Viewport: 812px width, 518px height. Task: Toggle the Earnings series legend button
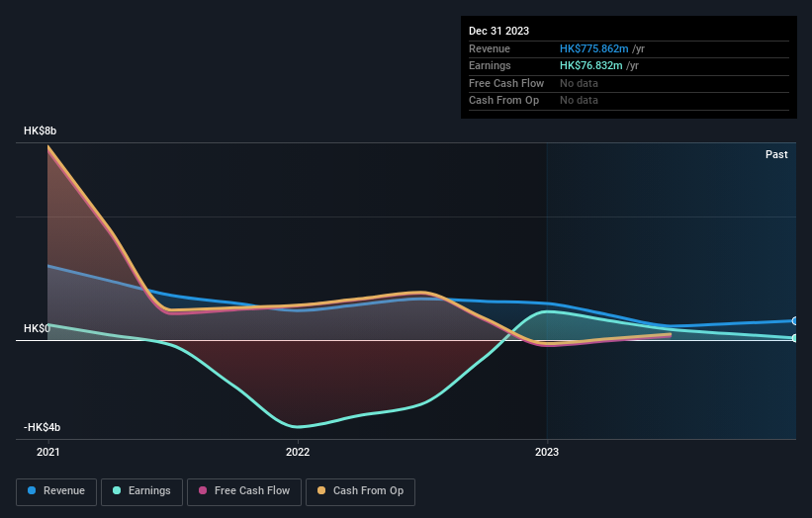(141, 491)
